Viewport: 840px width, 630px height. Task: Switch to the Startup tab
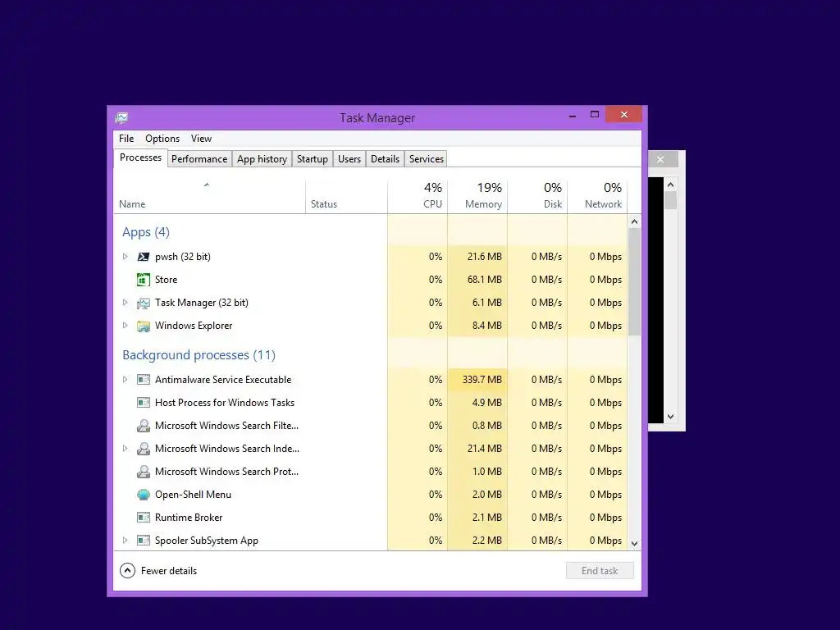coord(313,159)
